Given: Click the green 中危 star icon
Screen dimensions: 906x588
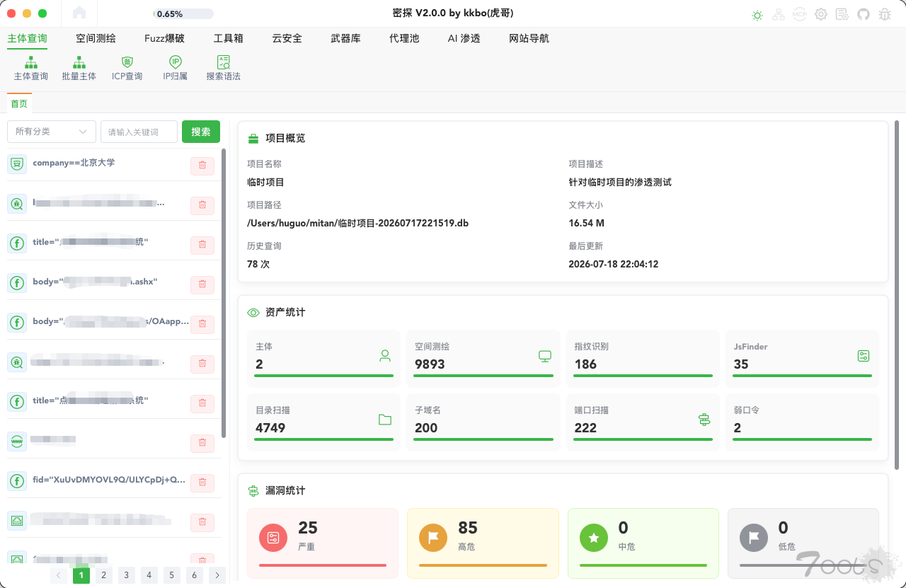Looking at the screenshot, I should click(594, 537).
